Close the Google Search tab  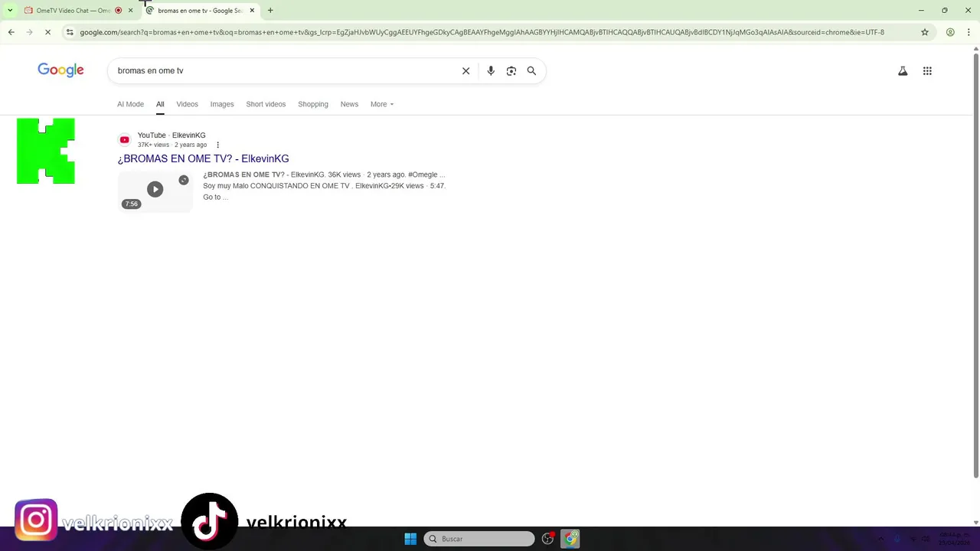(252, 11)
